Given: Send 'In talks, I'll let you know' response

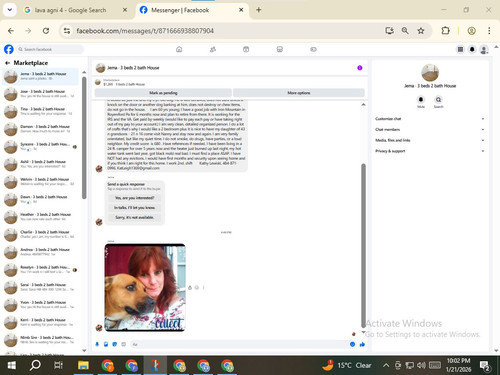Looking at the screenshot, I should coord(134,207).
